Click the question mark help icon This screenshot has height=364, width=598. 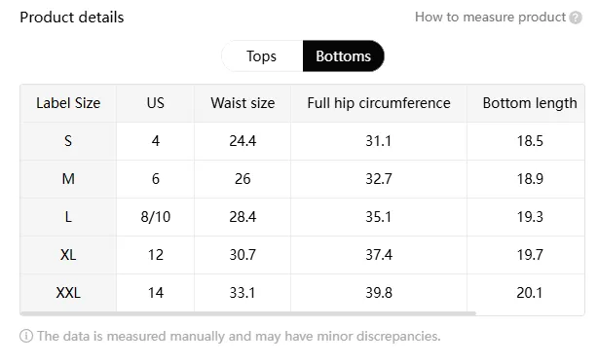coord(576,18)
